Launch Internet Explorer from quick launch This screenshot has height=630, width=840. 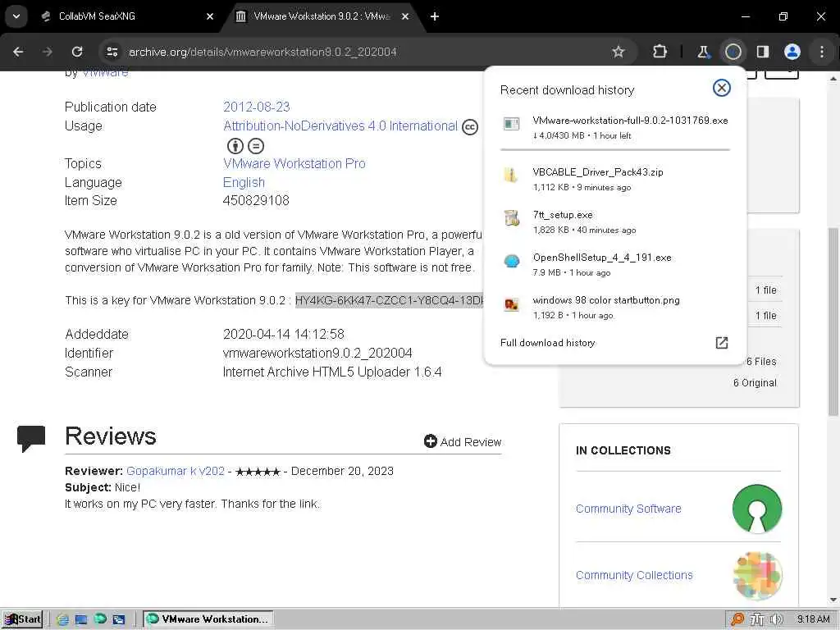(x=62, y=620)
